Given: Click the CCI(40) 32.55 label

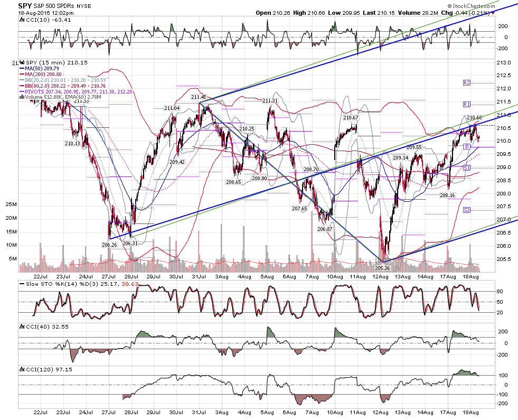Looking at the screenshot, I should point(47,326).
